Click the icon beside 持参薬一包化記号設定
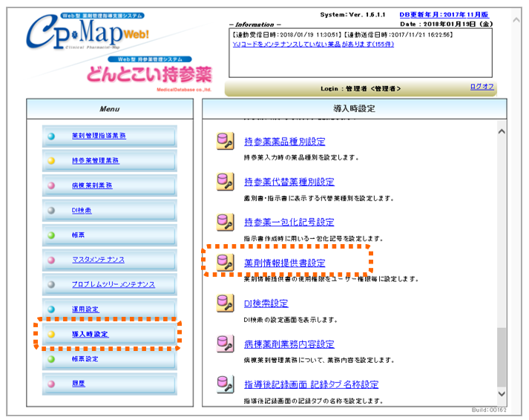Viewport: 529px width, 420px height. (225, 221)
